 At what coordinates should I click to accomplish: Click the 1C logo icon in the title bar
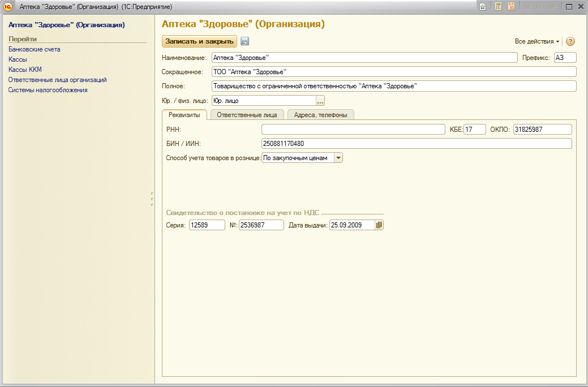tap(8, 7)
